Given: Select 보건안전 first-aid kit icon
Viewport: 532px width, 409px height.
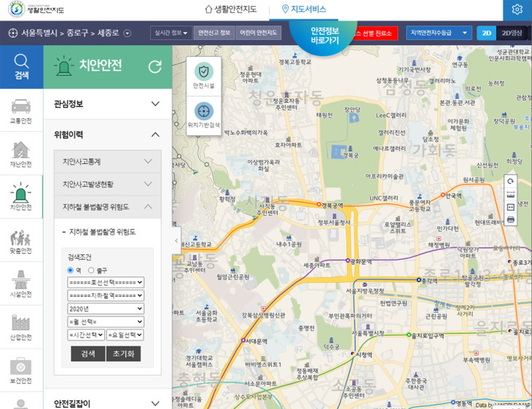Looking at the screenshot, I should [21, 370].
